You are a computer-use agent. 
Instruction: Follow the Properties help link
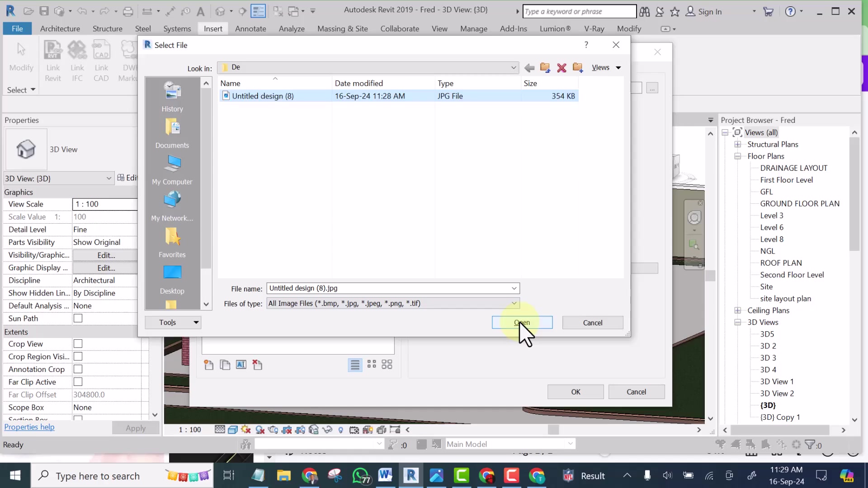(29, 427)
